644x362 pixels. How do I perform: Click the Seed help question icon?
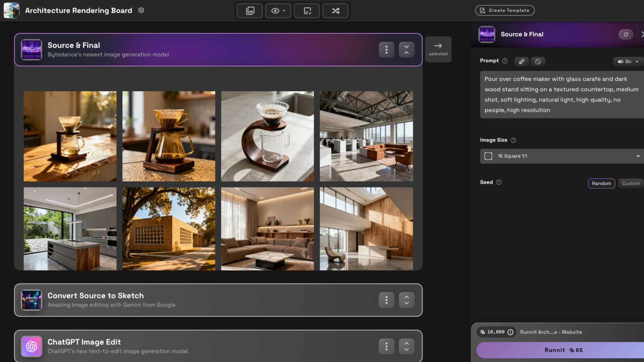click(x=499, y=182)
